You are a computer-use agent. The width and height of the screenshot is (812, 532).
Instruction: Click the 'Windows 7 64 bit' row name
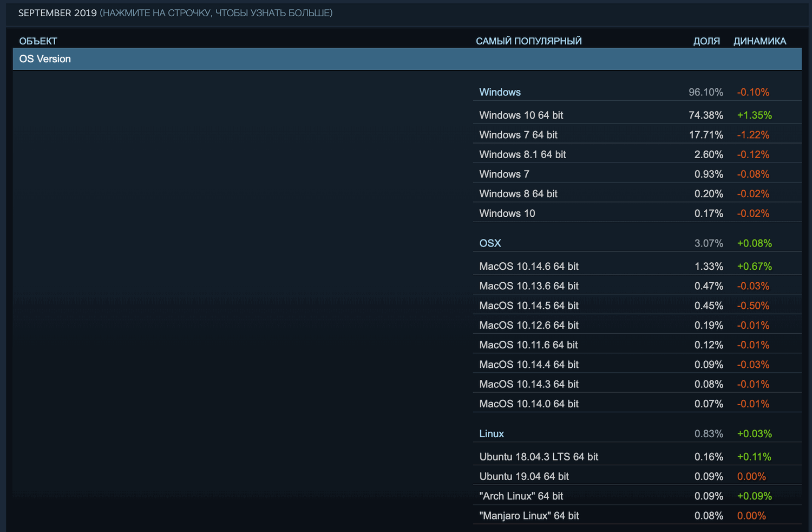click(519, 134)
